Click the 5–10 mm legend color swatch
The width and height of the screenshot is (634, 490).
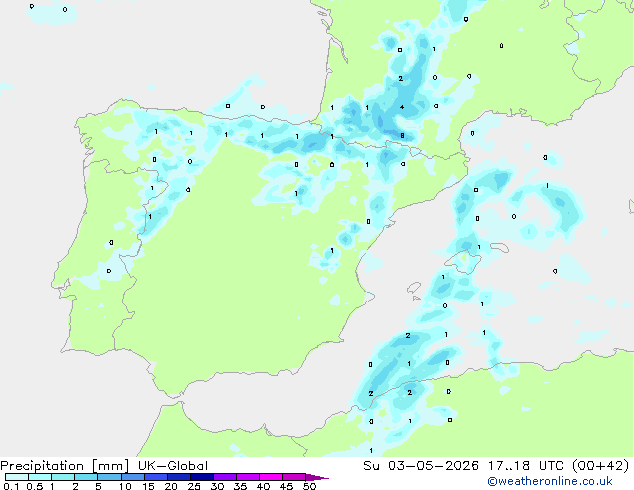(x=109, y=477)
